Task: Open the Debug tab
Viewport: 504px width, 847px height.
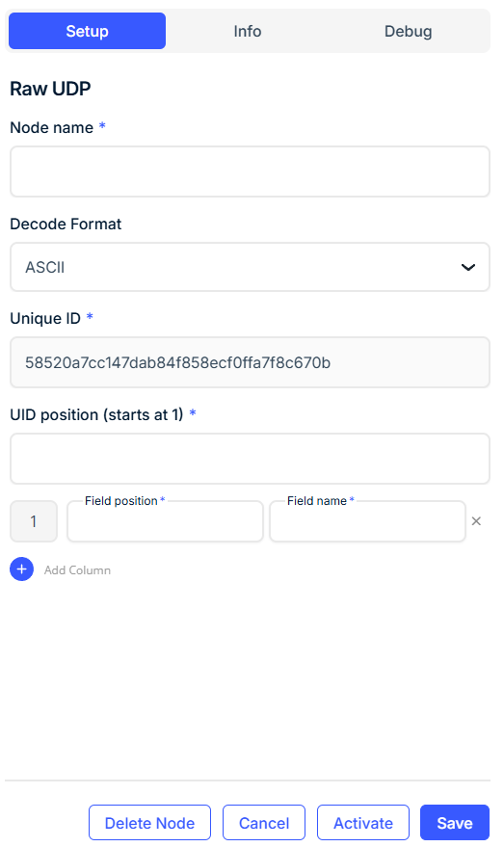Action: coord(408,32)
